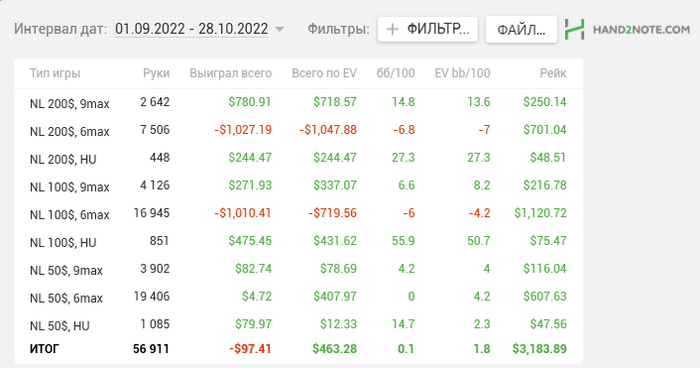
Task: Expand the date interval dropdown arrow
Action: click(279, 29)
